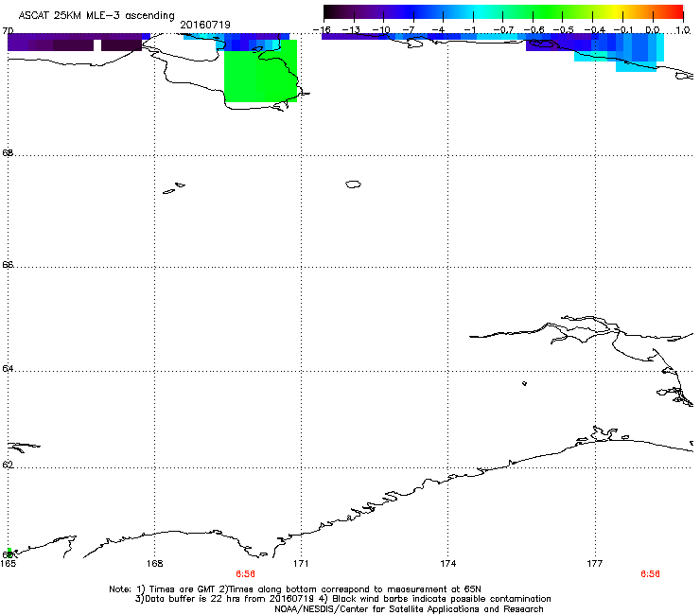Click the -10 color scale label
The height and width of the screenshot is (615, 700).
click(x=381, y=30)
